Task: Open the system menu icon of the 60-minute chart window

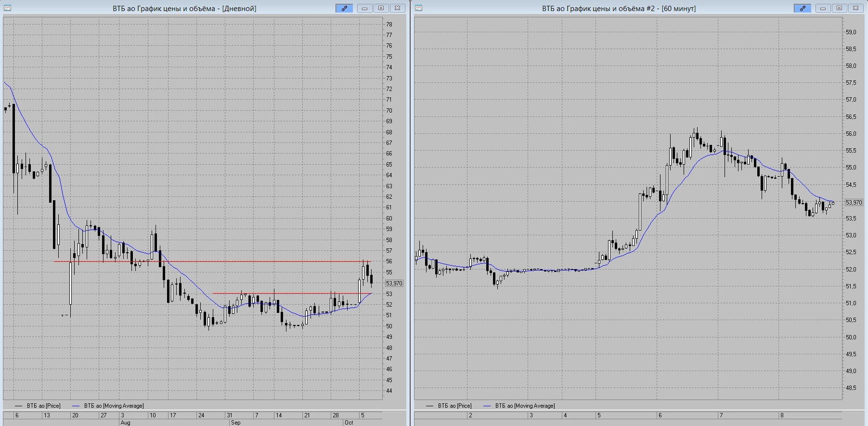Action: tap(419, 8)
